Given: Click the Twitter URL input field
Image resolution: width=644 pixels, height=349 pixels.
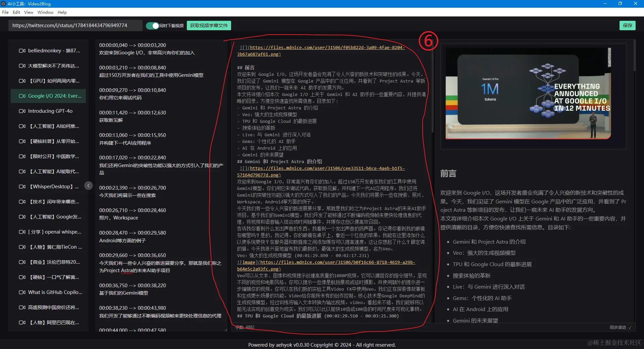Looking at the screenshot, I should [x=75, y=26].
